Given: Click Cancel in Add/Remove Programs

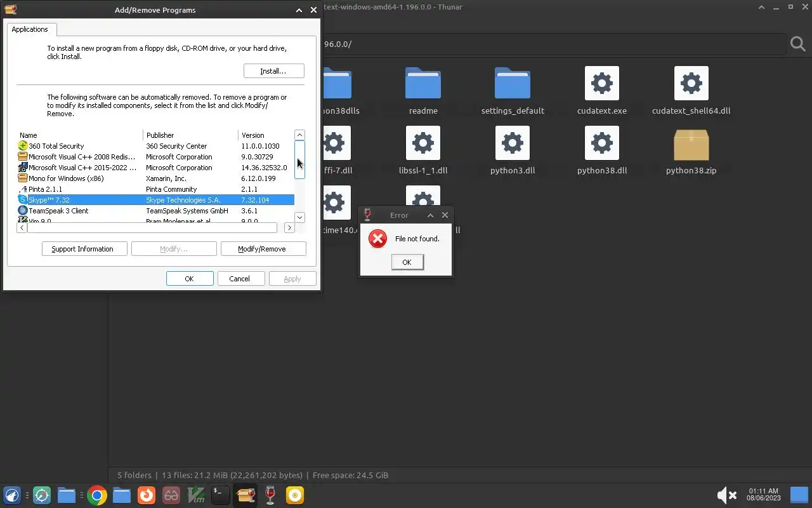Looking at the screenshot, I should pyautogui.click(x=240, y=279).
